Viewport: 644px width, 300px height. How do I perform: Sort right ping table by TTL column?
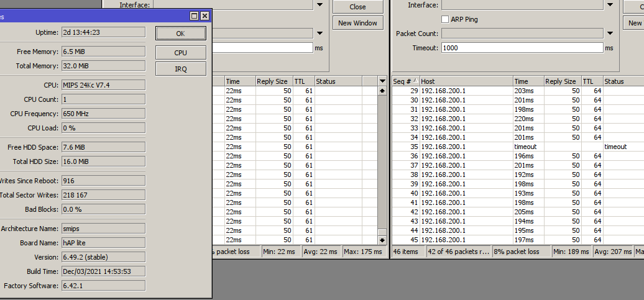coord(592,81)
